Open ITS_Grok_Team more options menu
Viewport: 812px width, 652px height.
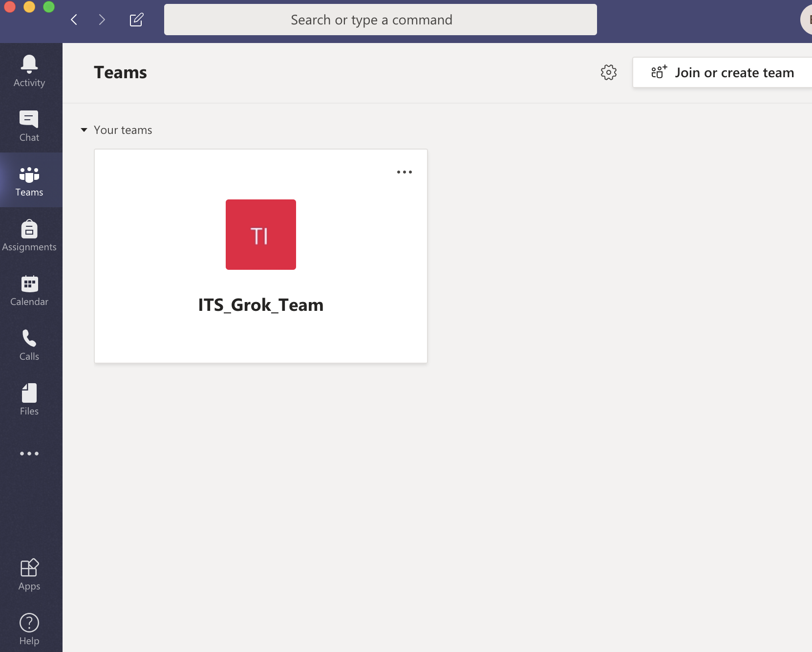[405, 172]
